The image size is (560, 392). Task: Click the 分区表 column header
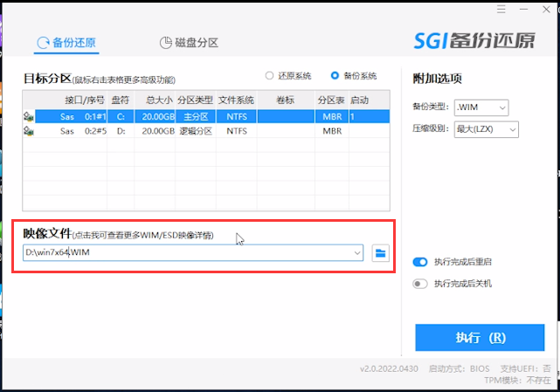(x=331, y=100)
